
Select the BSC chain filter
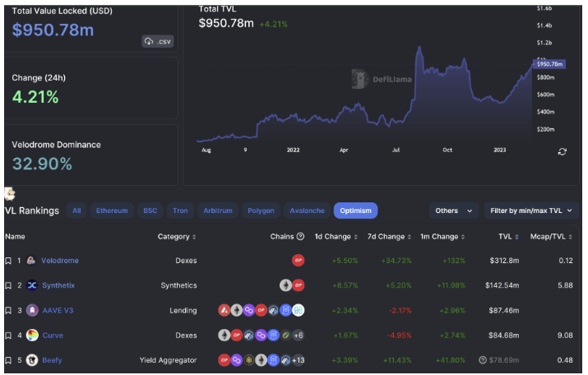tap(150, 211)
